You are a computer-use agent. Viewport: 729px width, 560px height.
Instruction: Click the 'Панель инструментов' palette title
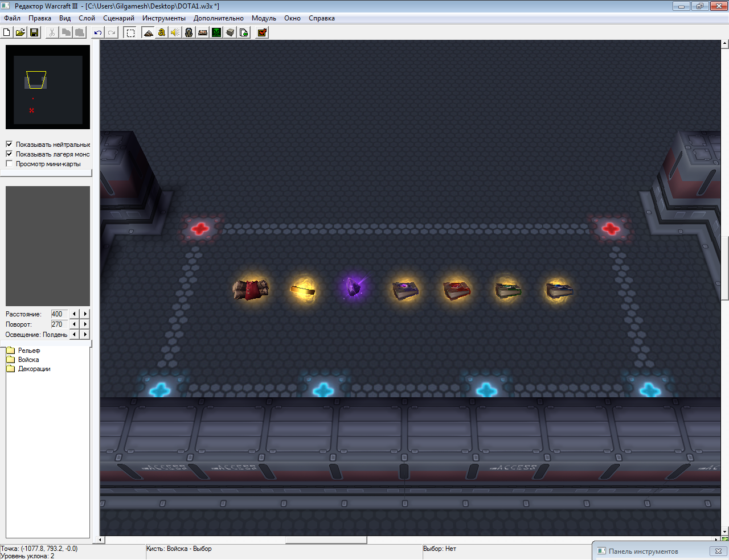point(644,551)
